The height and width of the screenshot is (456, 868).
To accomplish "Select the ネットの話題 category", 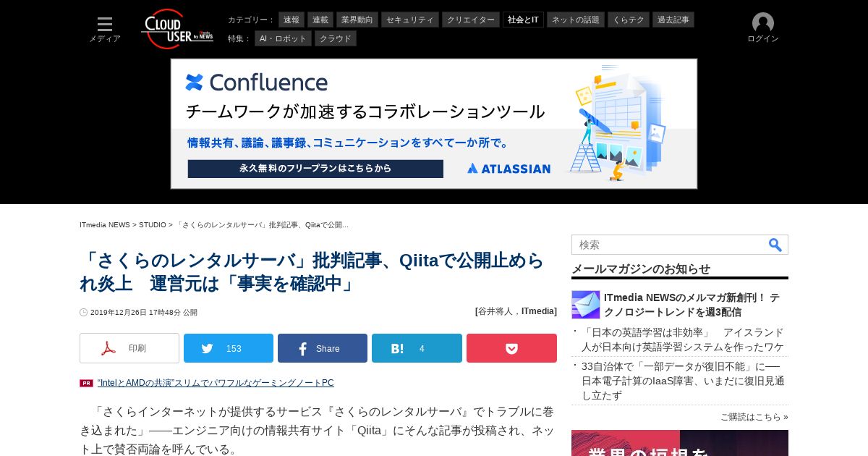I will point(576,20).
